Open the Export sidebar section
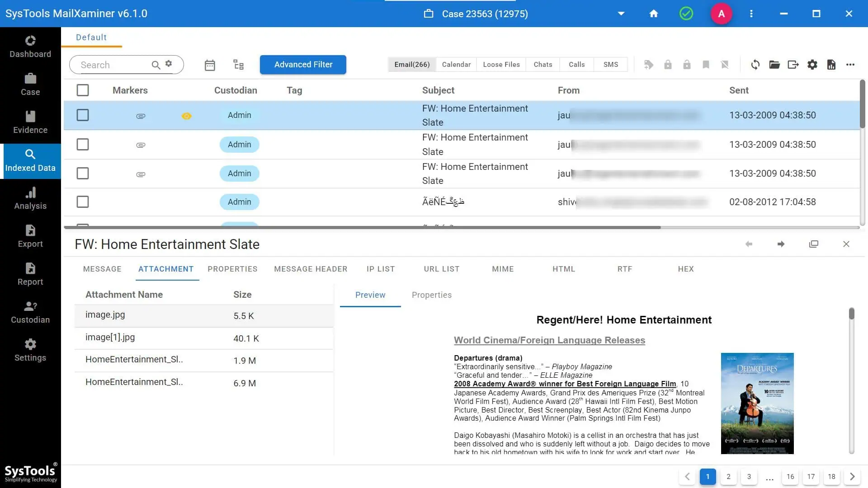Screen dimensions: 868x488 pos(30,237)
